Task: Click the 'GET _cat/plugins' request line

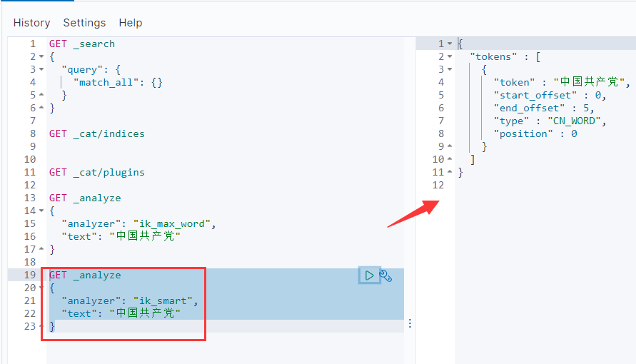Action: [x=96, y=172]
